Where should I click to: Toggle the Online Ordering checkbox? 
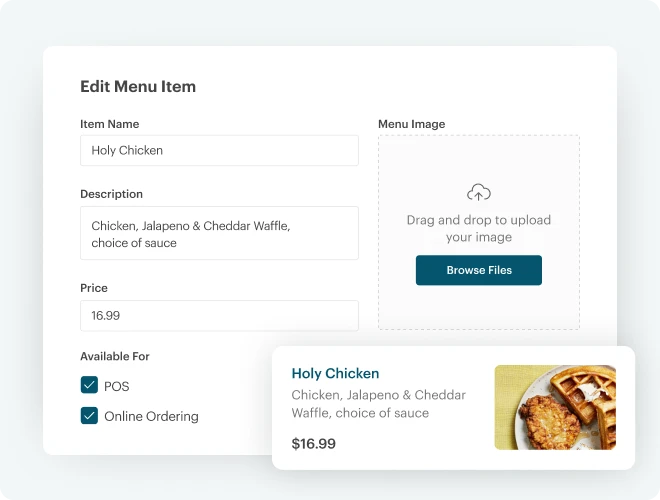pyautogui.click(x=89, y=415)
